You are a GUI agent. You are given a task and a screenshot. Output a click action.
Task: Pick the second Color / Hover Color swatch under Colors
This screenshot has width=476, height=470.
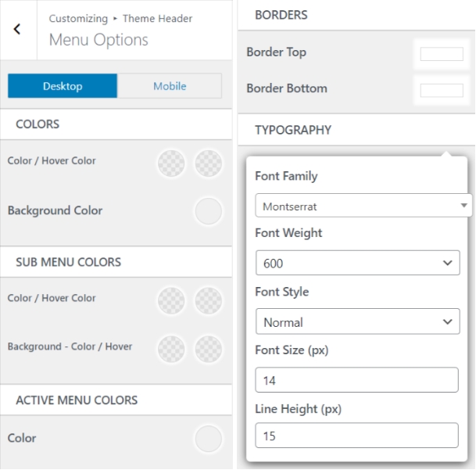pyautogui.click(x=208, y=163)
